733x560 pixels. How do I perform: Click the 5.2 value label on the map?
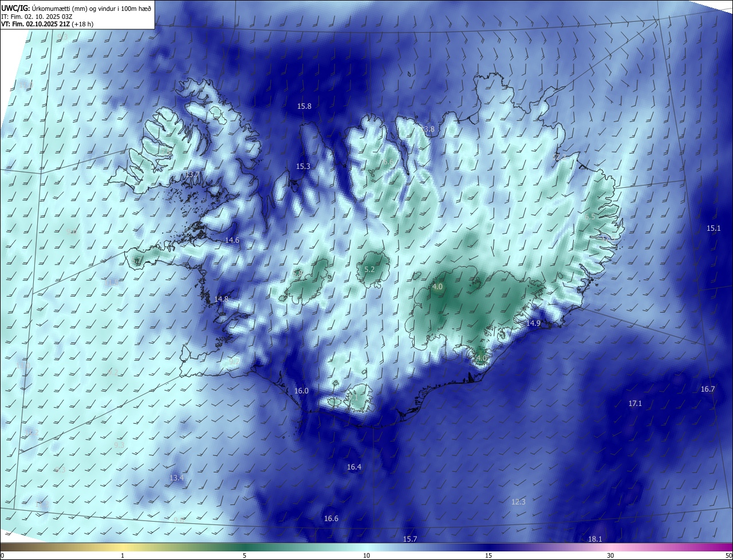coord(369,270)
